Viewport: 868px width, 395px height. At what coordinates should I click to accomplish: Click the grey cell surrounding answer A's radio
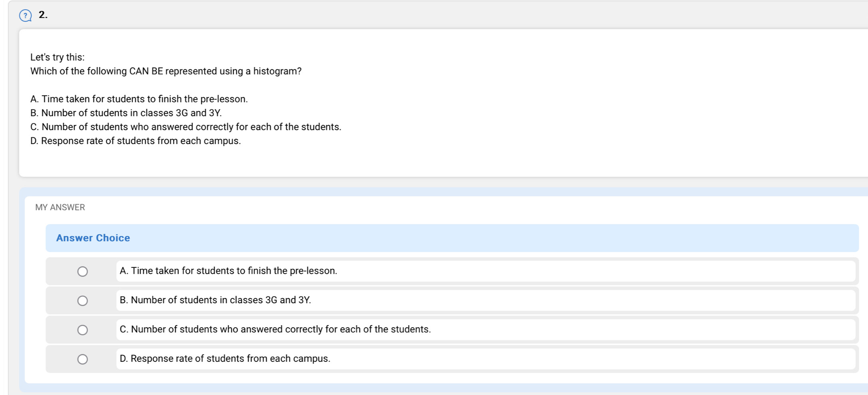tap(60, 271)
